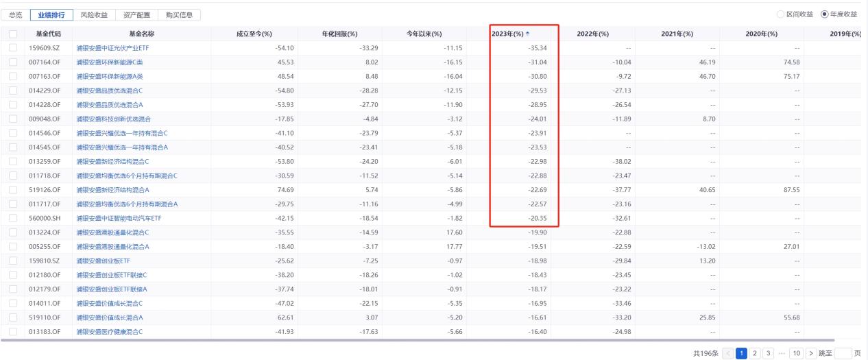Image resolution: width=868 pixels, height=360 pixels.
Task: Switch to the 风险收益 tab
Action: 94,14
